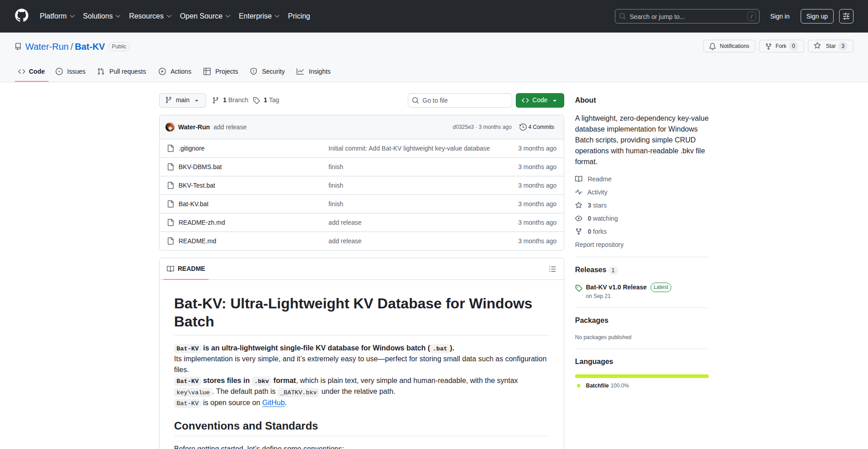Expand the Enterprise menu
The height and width of the screenshot is (449, 868).
[x=259, y=16]
